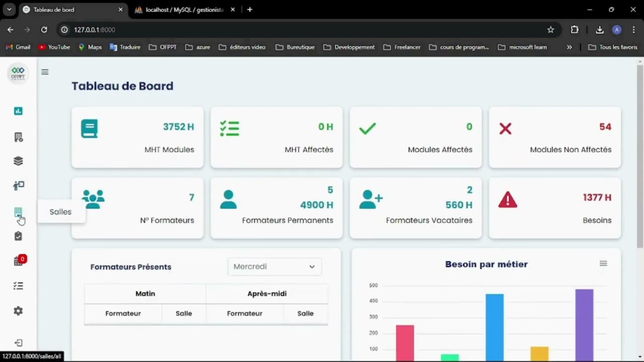Open the teacher/formateurs sidebar icon
The height and width of the screenshot is (362, 644).
tap(18, 186)
